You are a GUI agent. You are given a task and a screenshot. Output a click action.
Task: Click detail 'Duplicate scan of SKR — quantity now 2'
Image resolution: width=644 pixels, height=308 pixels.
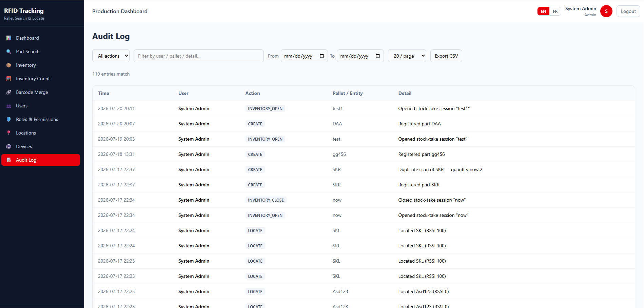coord(440,169)
